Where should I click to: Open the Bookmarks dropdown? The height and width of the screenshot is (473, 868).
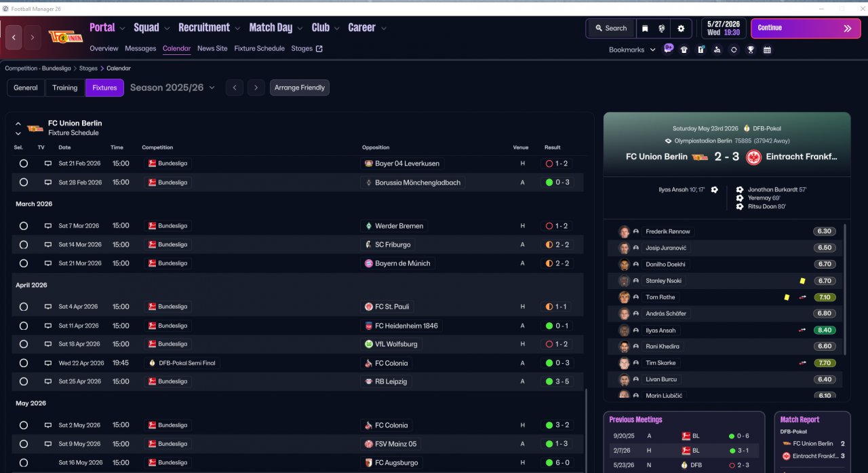[632, 50]
